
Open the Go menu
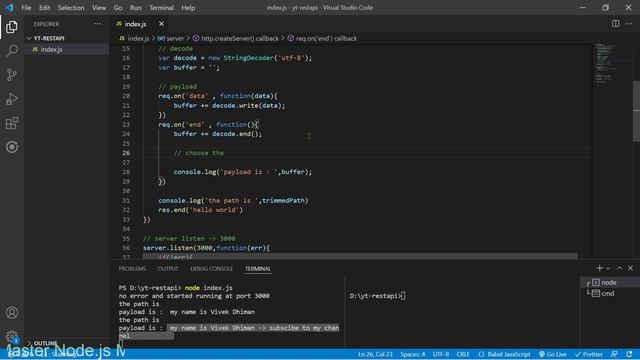pos(118,8)
